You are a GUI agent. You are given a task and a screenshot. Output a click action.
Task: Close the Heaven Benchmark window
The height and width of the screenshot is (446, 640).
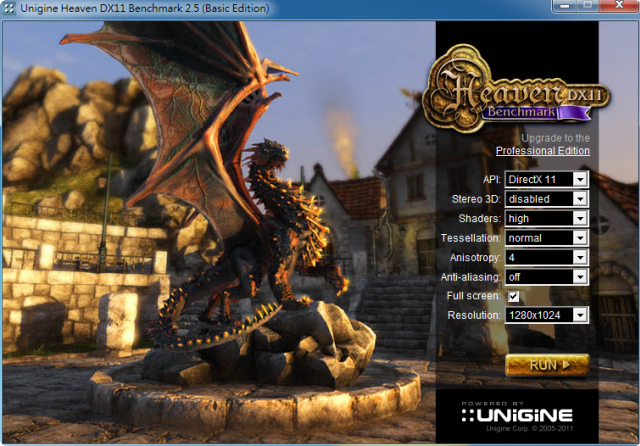point(620,5)
